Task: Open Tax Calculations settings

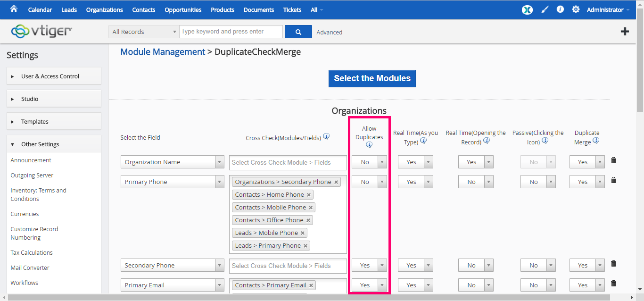Action: pos(32,252)
